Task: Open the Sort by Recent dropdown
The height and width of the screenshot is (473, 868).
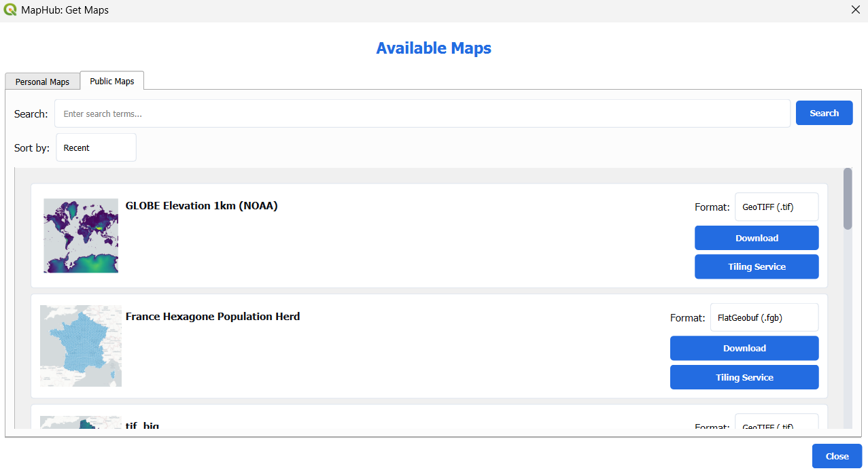Action: [96, 147]
